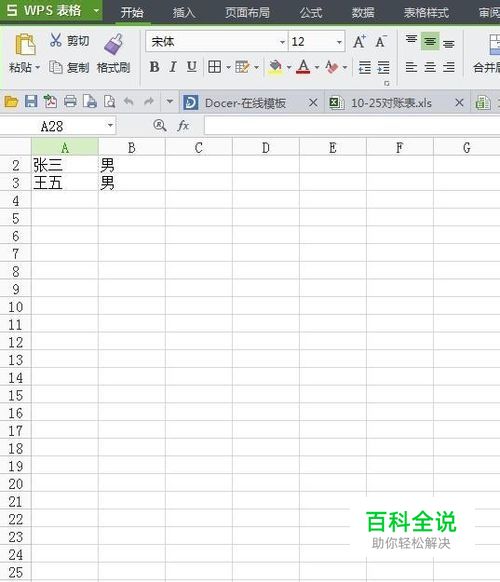The height and width of the screenshot is (582, 500).
Task: Open file folder icon in quick toolbar
Action: pyautogui.click(x=11, y=101)
